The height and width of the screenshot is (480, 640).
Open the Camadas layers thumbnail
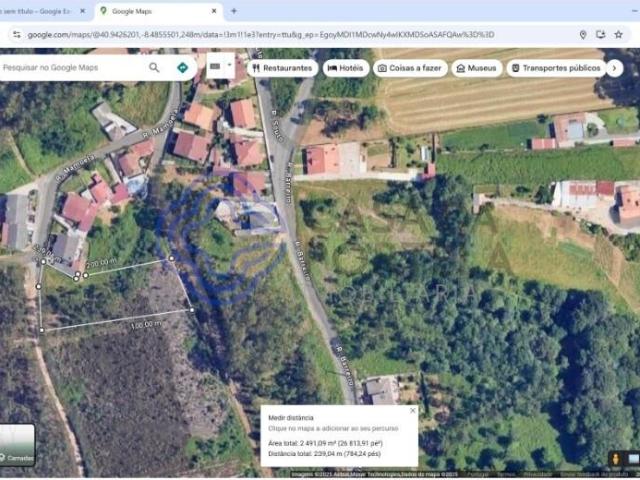coord(17,445)
